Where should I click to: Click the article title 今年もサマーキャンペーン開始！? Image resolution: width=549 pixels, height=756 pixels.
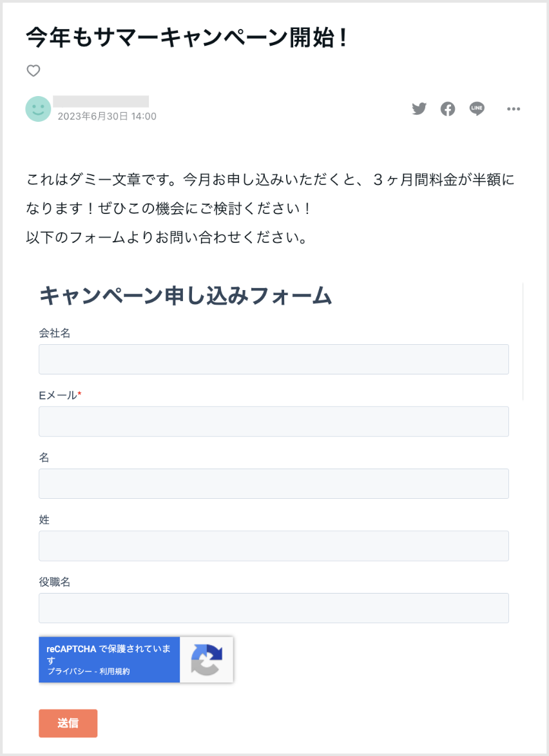pos(187,37)
